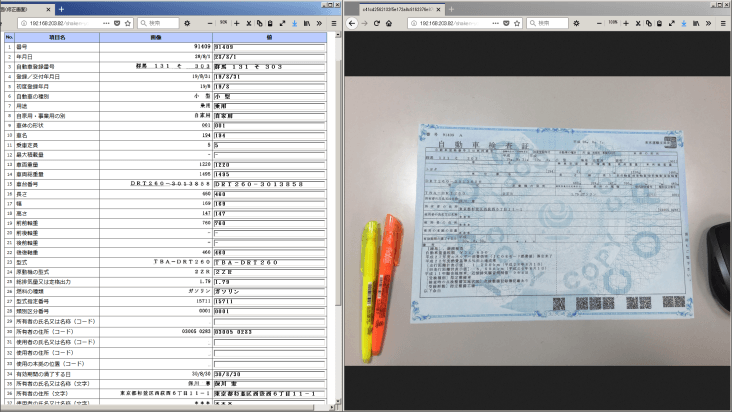The image size is (732, 412).
Task: Cut selection using right window toolbar
Action: (x=638, y=23)
